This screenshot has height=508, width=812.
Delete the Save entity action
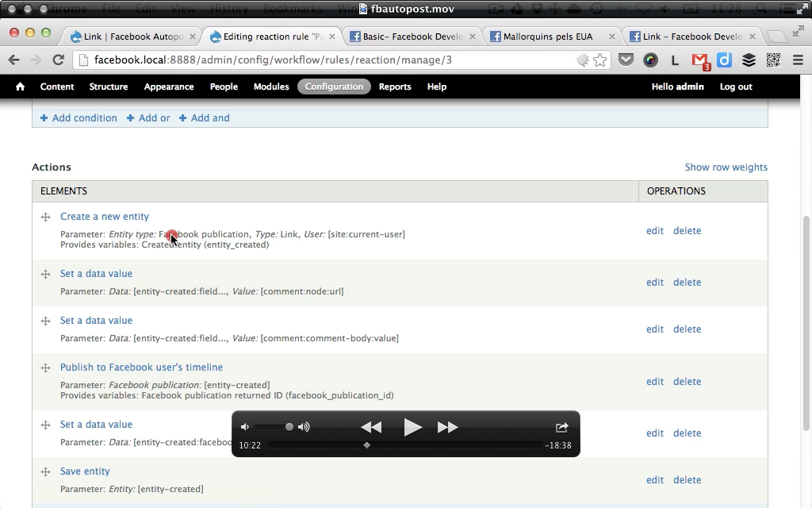click(x=688, y=480)
